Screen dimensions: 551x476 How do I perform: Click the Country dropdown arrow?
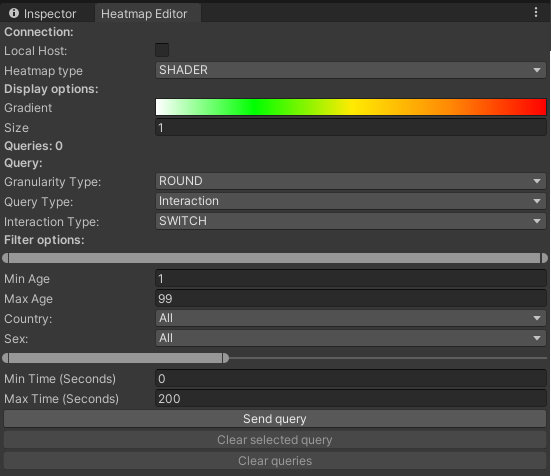tap(537, 318)
